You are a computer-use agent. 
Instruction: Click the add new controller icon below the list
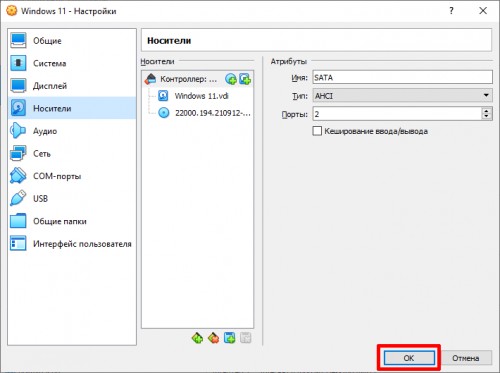point(197,338)
